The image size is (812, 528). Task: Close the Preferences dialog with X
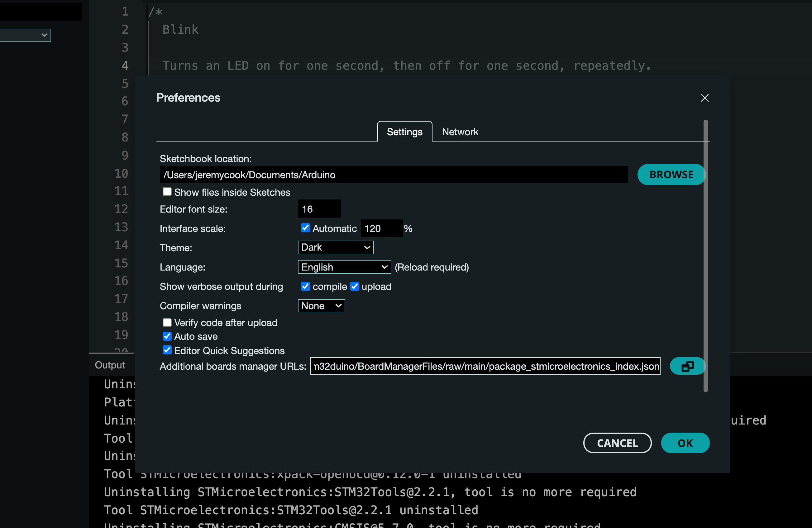pyautogui.click(x=705, y=98)
